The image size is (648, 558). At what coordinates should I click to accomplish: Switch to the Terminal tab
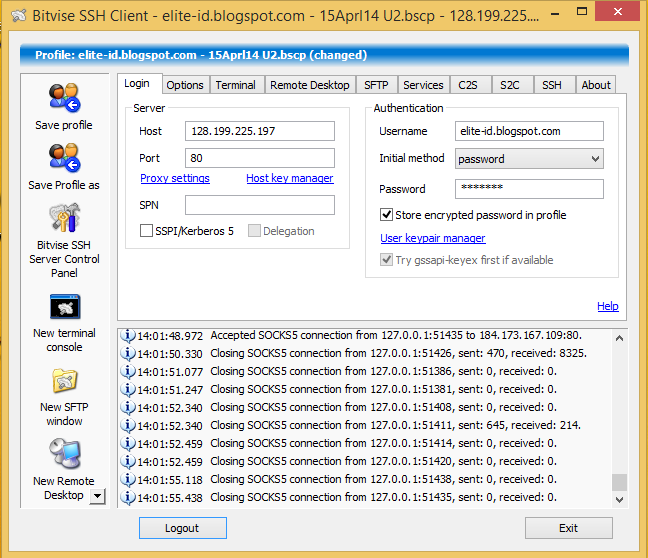tap(236, 85)
